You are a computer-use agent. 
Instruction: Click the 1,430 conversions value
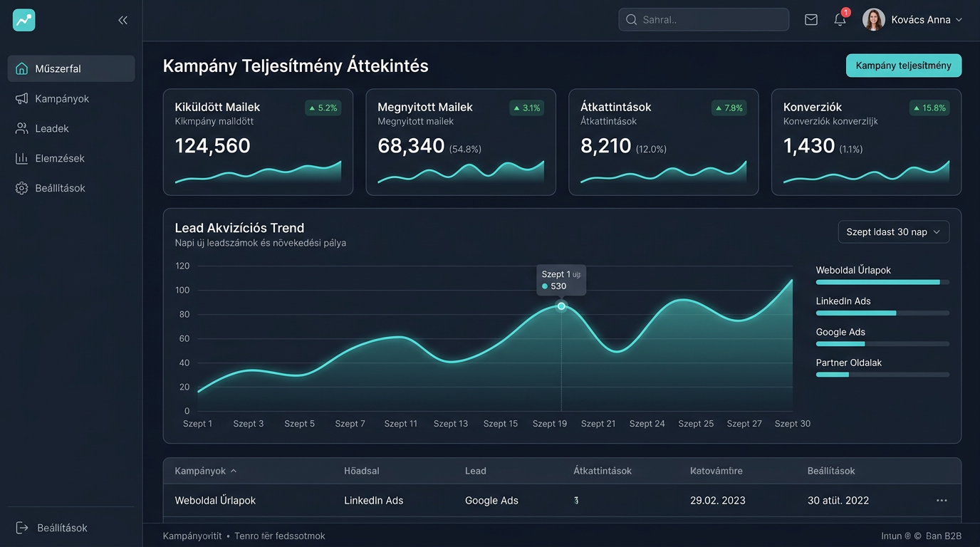(x=809, y=146)
